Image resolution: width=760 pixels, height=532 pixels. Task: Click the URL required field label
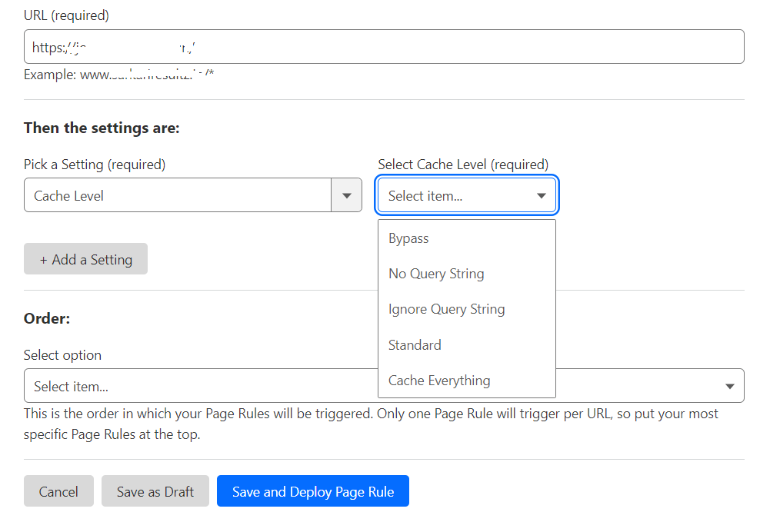[x=65, y=15]
